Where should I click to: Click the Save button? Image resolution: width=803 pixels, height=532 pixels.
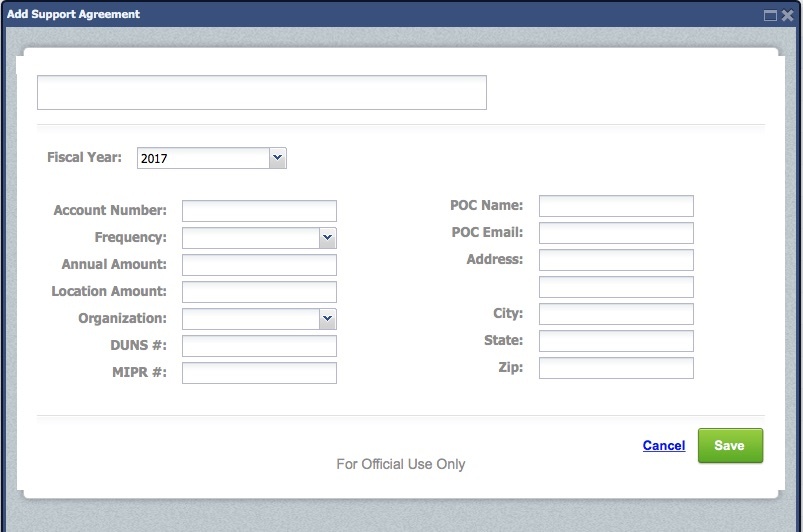coord(730,446)
